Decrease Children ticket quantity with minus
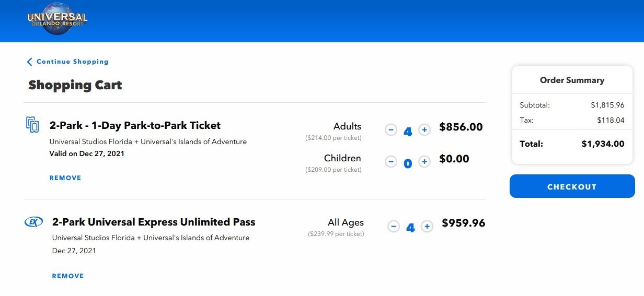The image size is (644, 296). tap(391, 161)
